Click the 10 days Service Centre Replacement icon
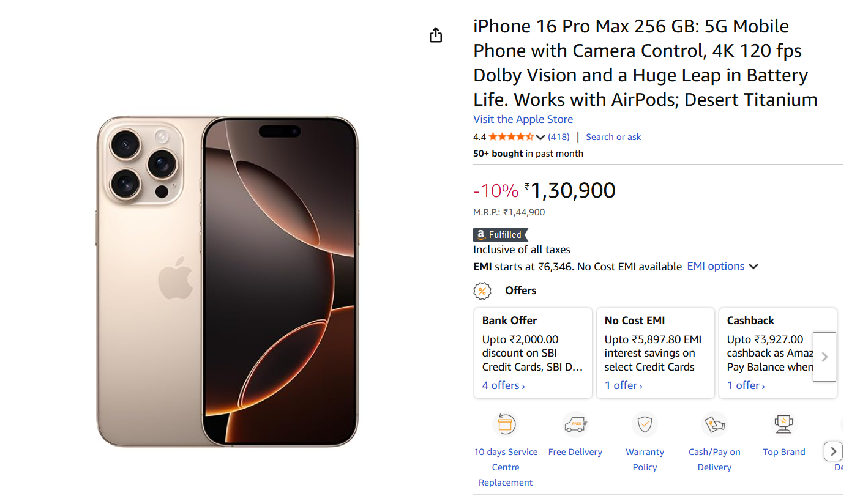860x504 pixels. (506, 424)
